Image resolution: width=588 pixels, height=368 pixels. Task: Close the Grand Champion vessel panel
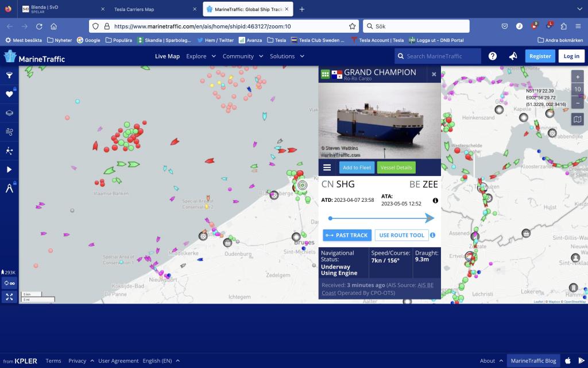point(434,74)
